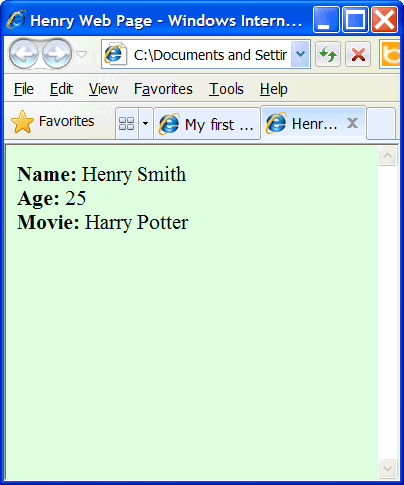Open the Edit menu

(x=61, y=89)
